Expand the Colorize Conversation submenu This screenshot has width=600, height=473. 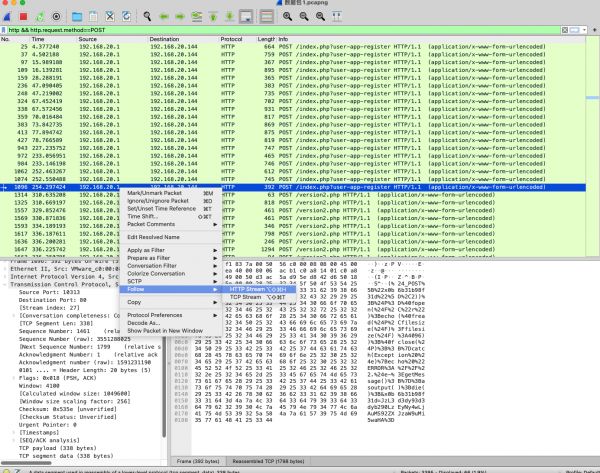[171, 274]
